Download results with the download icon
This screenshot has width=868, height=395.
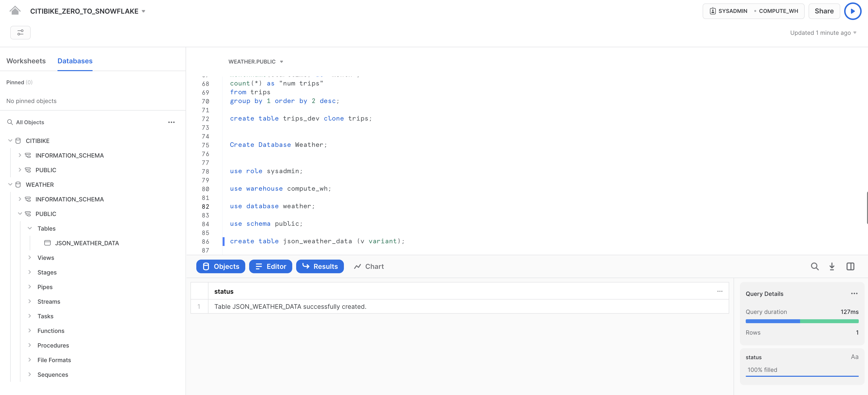[x=832, y=266]
